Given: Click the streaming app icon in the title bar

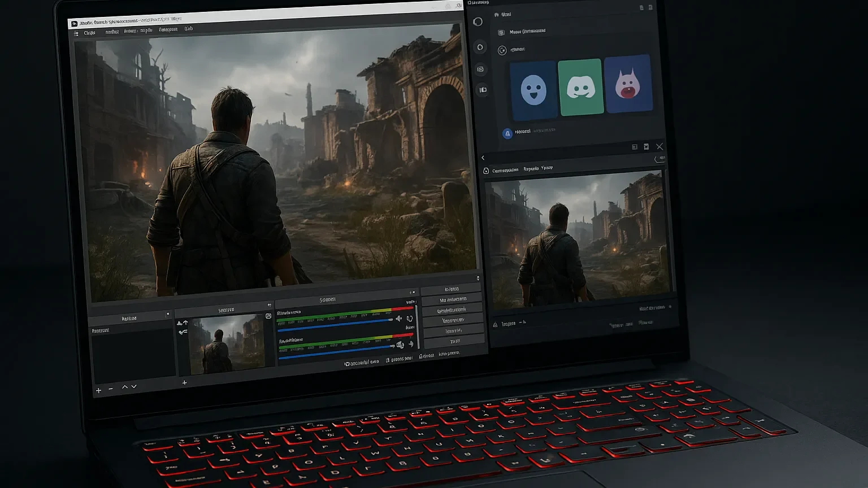Looking at the screenshot, I should click(75, 24).
